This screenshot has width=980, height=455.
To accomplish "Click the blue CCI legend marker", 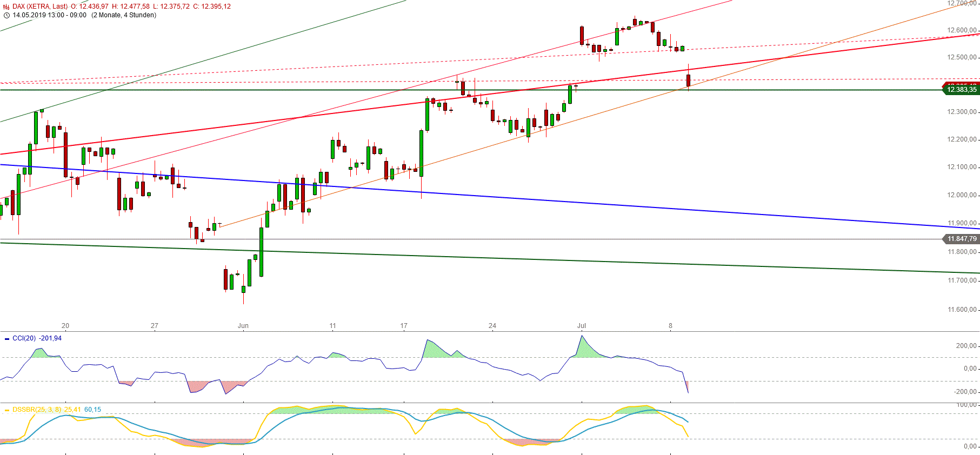I will [x=7, y=339].
